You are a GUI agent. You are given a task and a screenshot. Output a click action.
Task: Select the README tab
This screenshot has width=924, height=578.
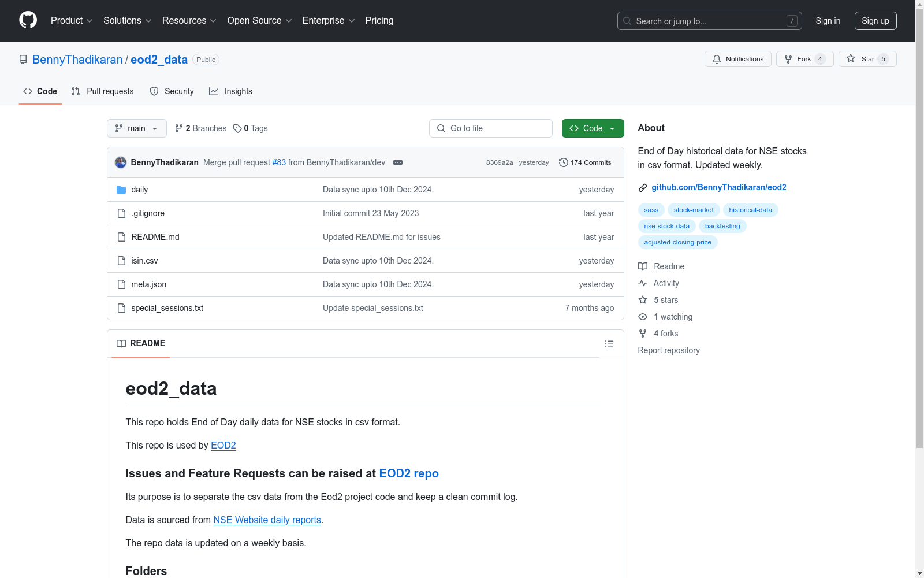[x=141, y=343]
